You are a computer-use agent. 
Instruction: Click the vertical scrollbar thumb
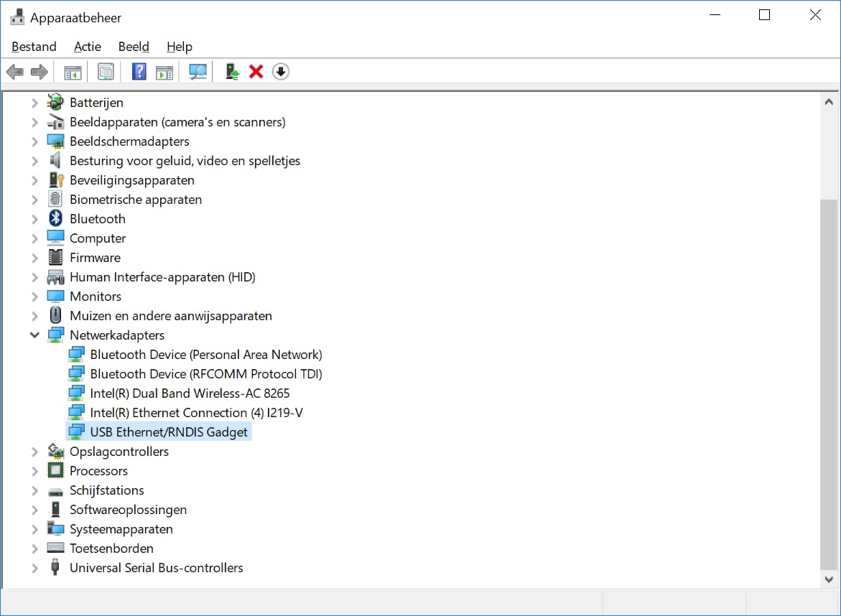tap(829, 384)
